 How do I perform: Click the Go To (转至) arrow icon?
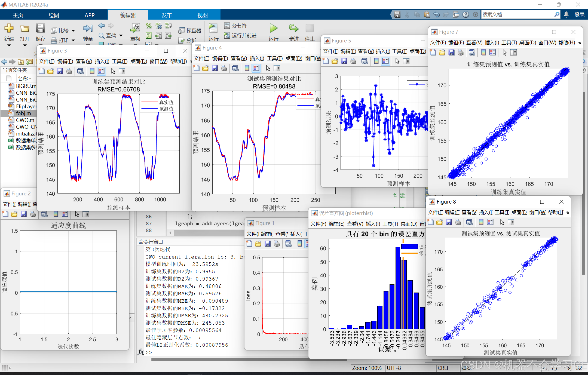coord(88,28)
